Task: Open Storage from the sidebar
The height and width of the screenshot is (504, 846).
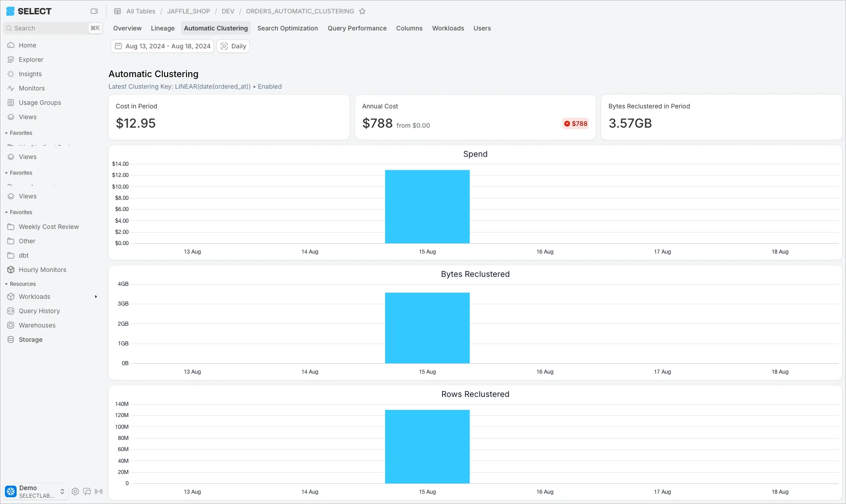Action: tap(30, 340)
